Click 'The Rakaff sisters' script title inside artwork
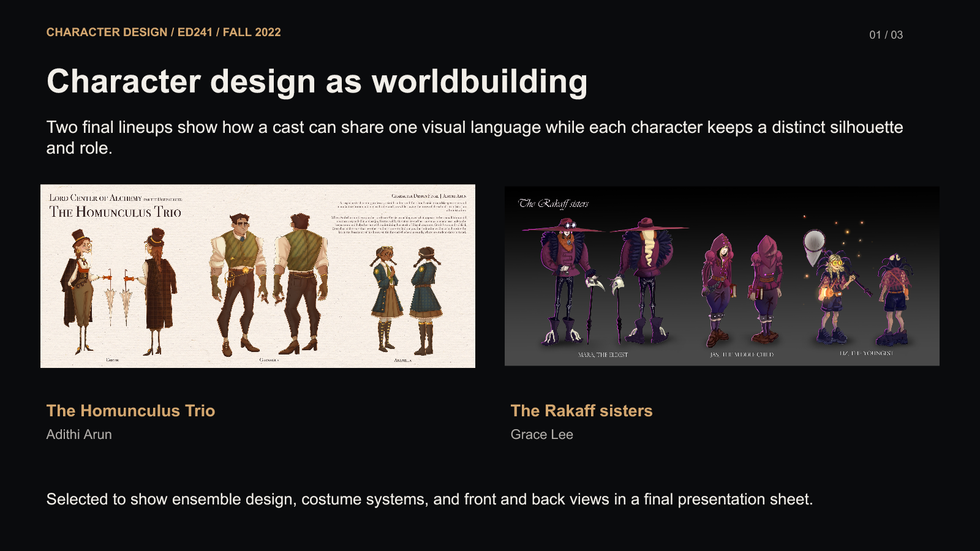Image resolution: width=980 pixels, height=551 pixels. click(x=554, y=203)
